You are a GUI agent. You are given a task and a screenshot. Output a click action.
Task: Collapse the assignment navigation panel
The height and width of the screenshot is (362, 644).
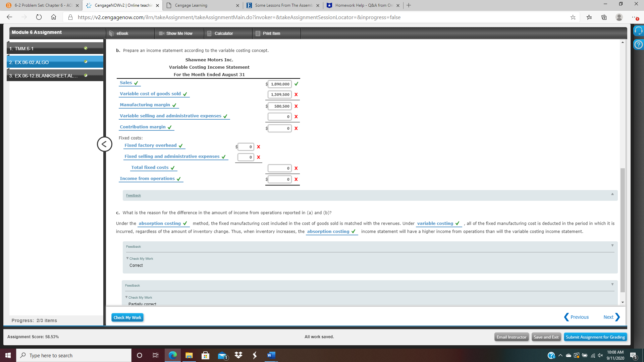click(x=104, y=144)
